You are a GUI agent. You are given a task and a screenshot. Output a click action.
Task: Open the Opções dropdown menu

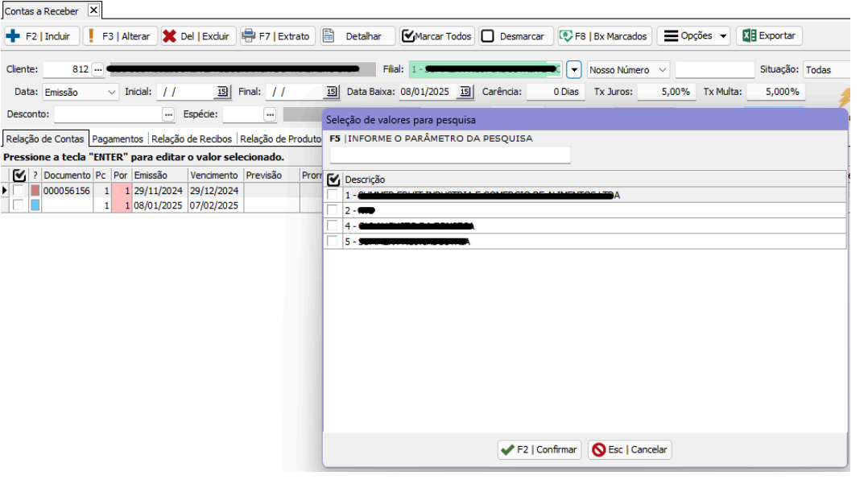click(723, 36)
